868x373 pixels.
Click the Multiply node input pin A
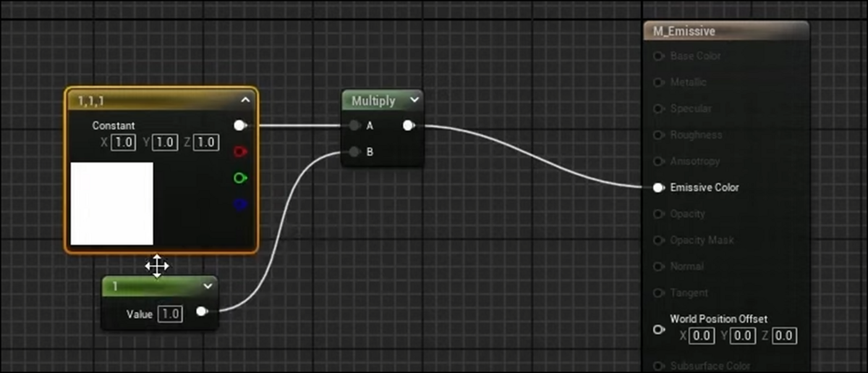pos(354,126)
